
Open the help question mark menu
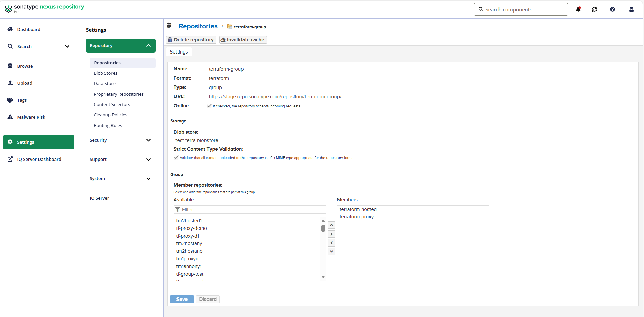coord(612,9)
